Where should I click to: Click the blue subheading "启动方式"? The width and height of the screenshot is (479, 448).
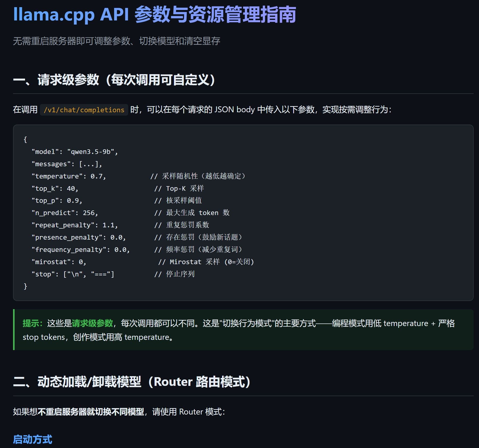pos(32,440)
